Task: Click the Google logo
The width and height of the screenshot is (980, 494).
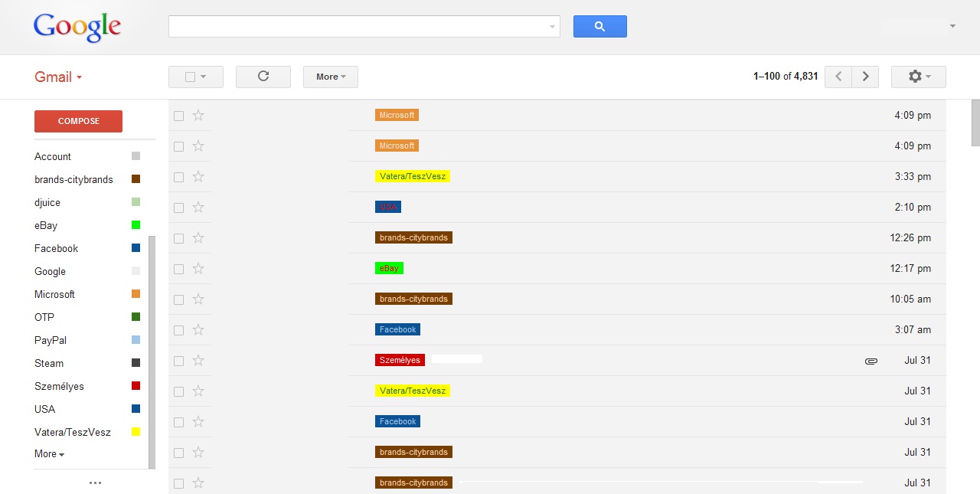Action: pyautogui.click(x=77, y=28)
